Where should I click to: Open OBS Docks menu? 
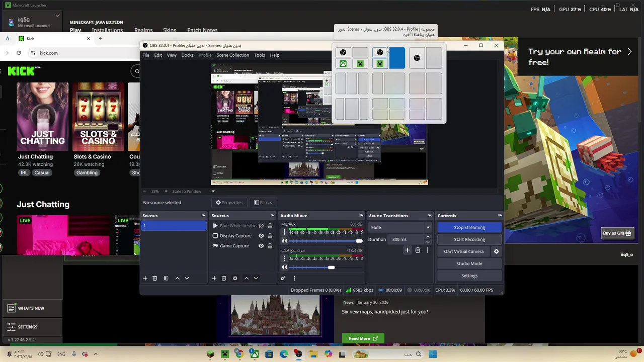click(x=187, y=55)
